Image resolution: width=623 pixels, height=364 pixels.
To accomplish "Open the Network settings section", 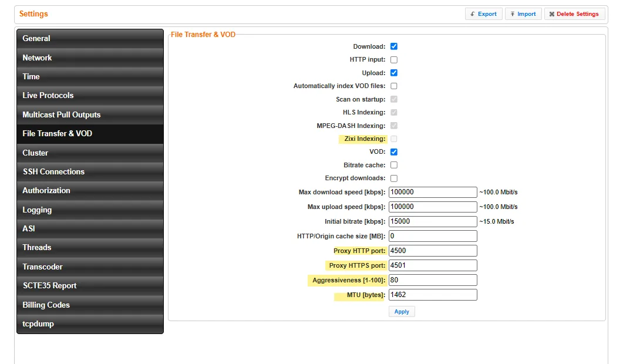I will click(x=90, y=58).
